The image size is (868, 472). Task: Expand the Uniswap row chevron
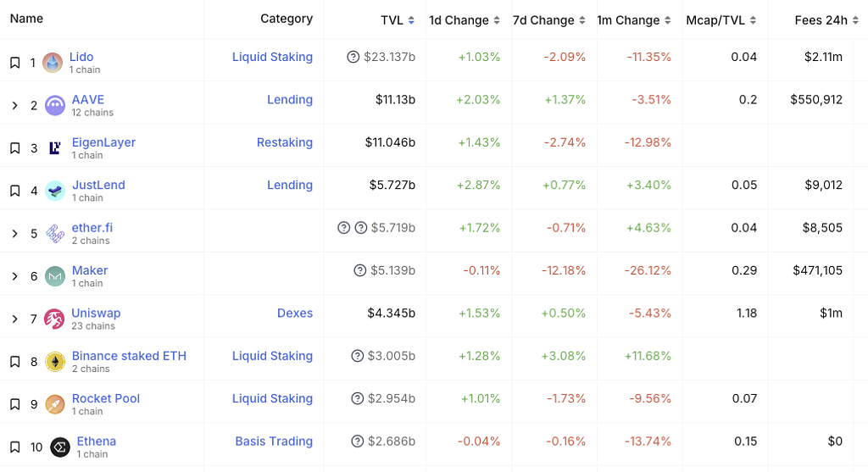(14, 319)
